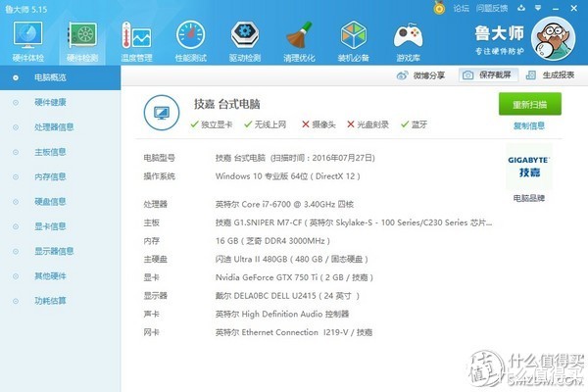Open 驱动检测 driver detection

pos(244,41)
